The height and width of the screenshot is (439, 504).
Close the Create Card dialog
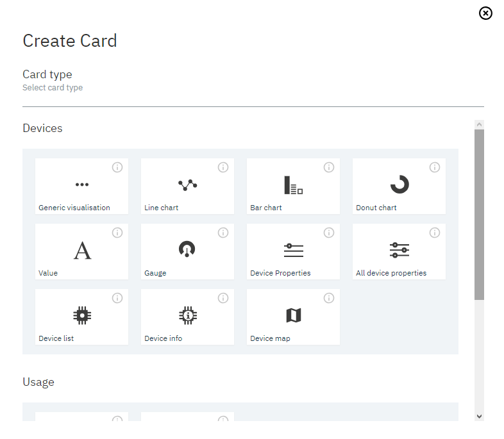pos(485,13)
